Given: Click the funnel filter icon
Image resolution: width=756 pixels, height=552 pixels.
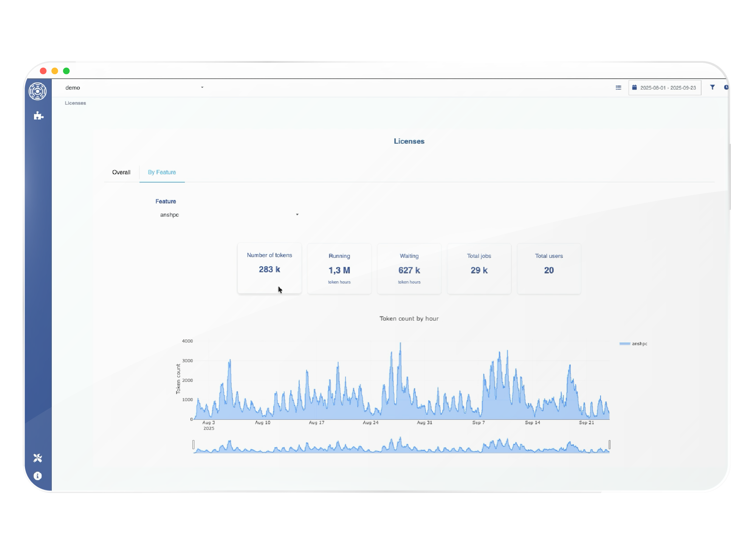Looking at the screenshot, I should (712, 87).
